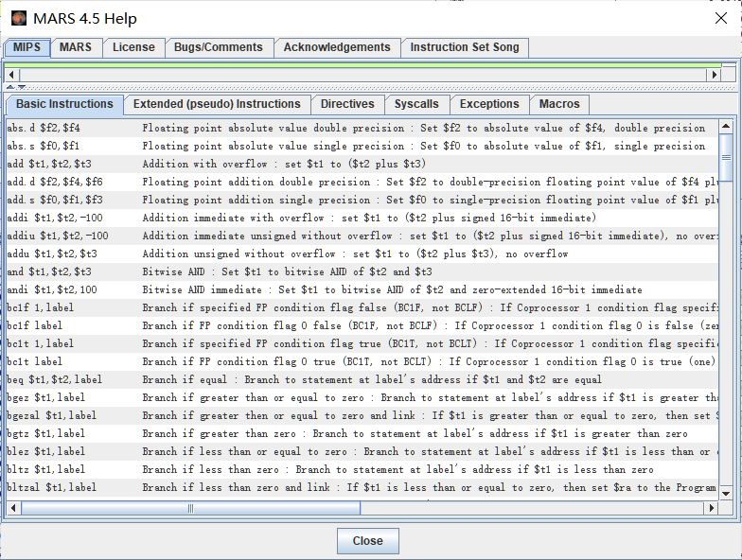Open the Bugs/Comments tab
The width and height of the screenshot is (742, 560).
pos(218,47)
